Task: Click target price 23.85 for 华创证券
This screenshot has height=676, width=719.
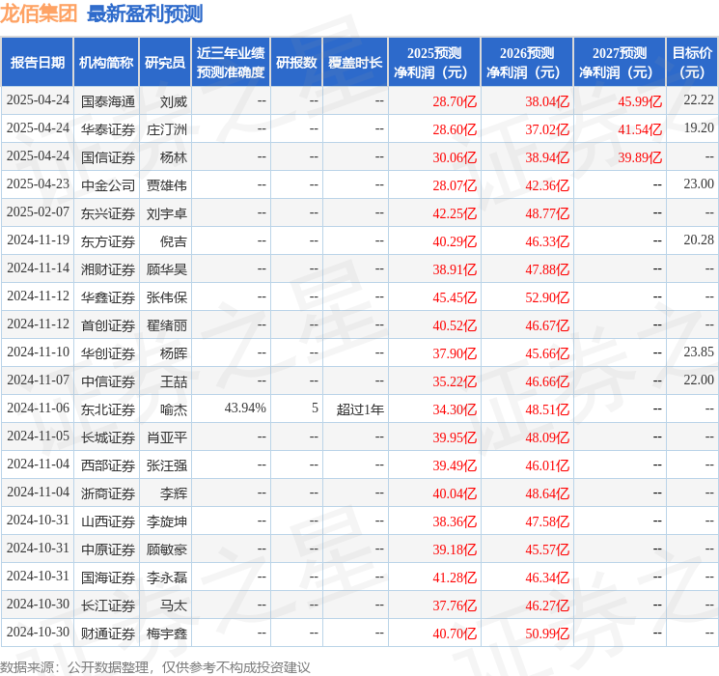Action: click(x=698, y=352)
